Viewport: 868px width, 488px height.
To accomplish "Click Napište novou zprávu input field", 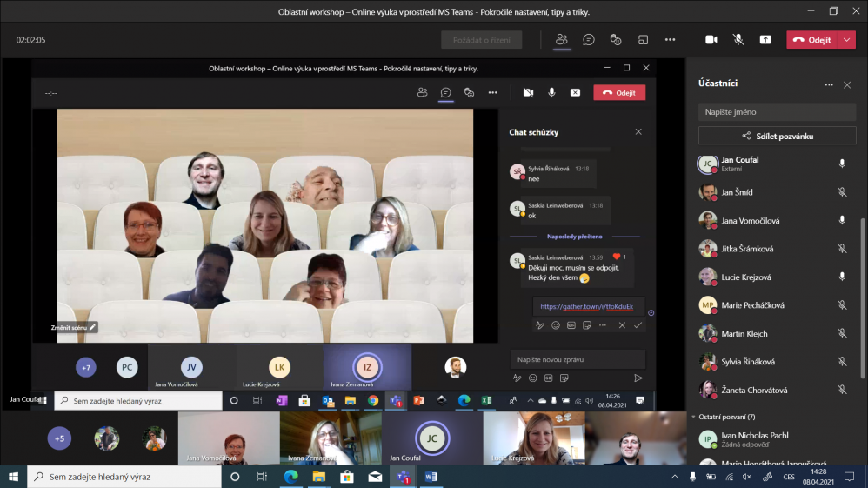I will [578, 359].
